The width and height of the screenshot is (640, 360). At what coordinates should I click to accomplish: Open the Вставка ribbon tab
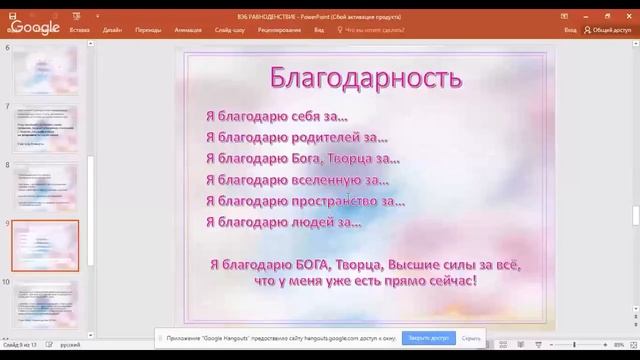[80, 30]
